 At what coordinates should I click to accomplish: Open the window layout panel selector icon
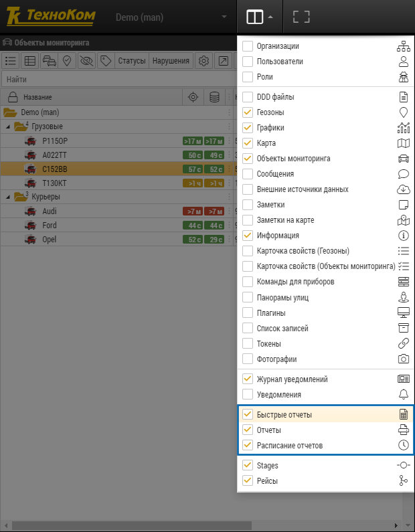[260, 17]
